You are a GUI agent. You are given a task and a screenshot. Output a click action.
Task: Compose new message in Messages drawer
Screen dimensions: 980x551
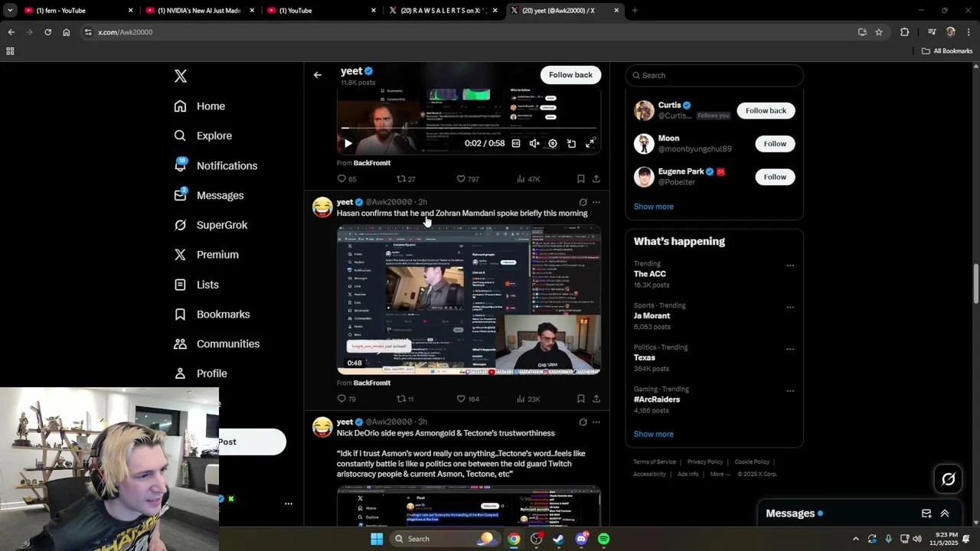tap(926, 514)
